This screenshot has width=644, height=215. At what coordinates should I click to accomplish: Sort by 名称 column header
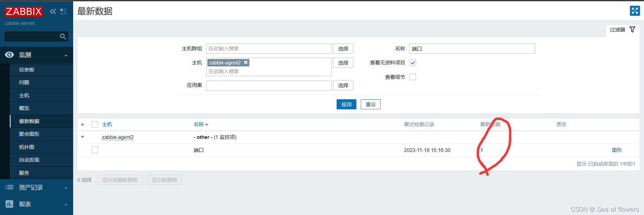coord(201,124)
